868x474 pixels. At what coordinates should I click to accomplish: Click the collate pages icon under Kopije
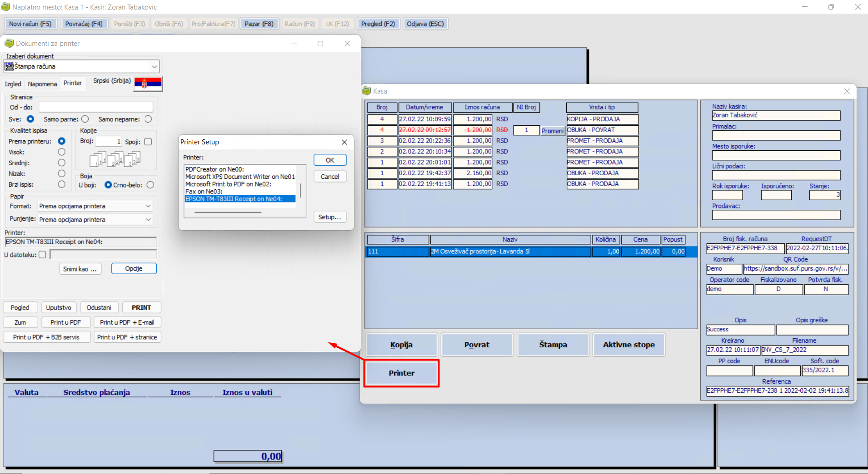pos(115,158)
